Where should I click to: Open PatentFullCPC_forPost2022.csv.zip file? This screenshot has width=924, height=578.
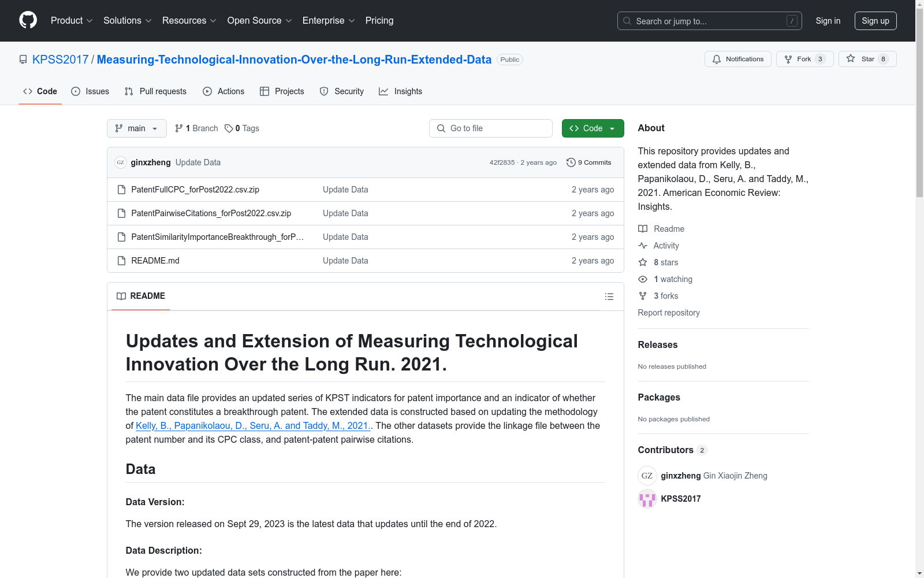pos(195,190)
